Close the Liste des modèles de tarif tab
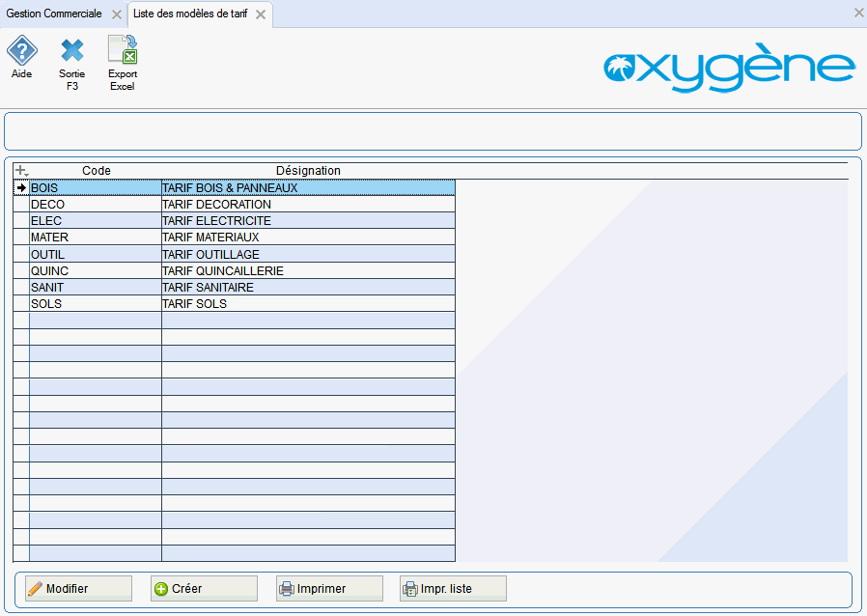Screen dimensions: 867x616 tap(261, 14)
